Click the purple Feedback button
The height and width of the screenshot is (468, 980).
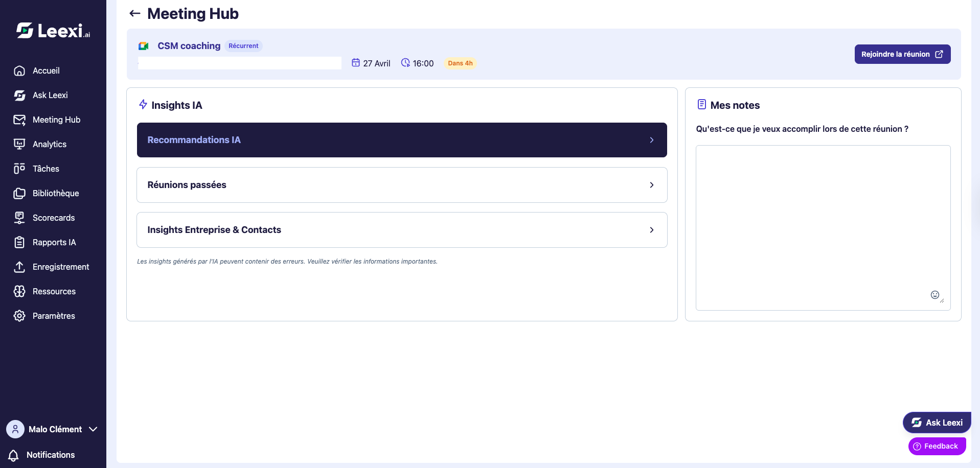[x=937, y=446]
